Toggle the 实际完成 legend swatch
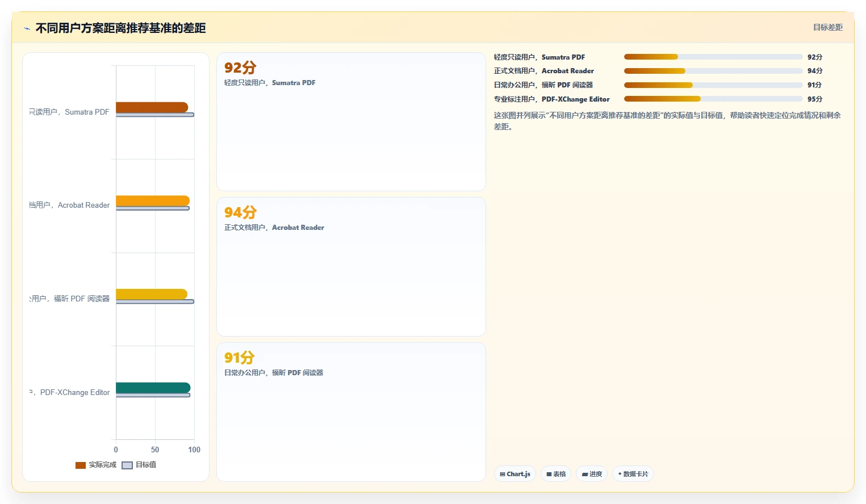Image resolution: width=866 pixels, height=504 pixels. click(81, 465)
